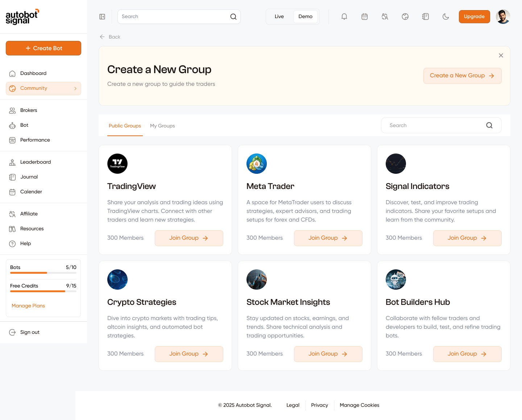
Task: Go back using the Back arrow
Action: coord(102,37)
